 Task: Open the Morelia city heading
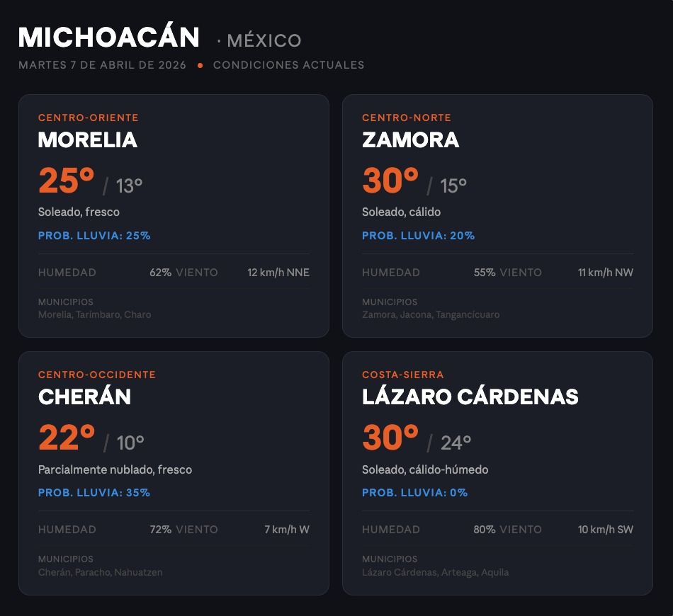pyautogui.click(x=88, y=139)
